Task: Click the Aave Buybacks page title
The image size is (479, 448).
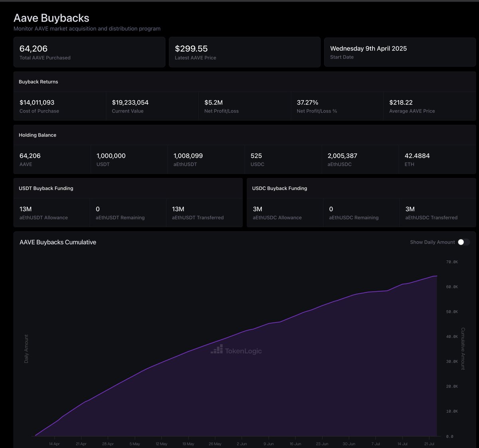Action: tap(51, 18)
